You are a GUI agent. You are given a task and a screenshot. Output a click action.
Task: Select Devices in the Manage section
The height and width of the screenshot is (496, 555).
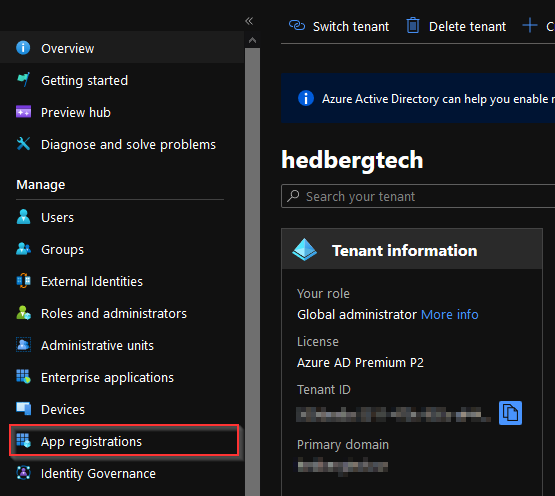[x=122, y=409]
